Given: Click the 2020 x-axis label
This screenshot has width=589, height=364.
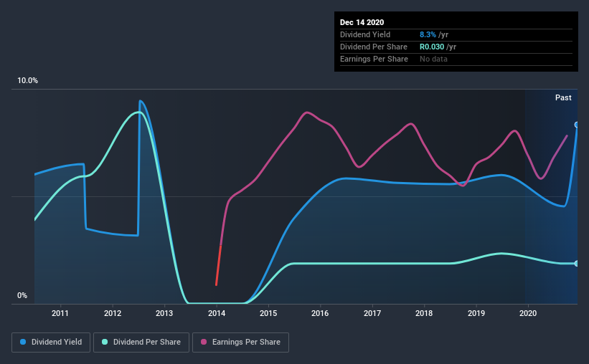Looking at the screenshot, I should pos(528,313).
